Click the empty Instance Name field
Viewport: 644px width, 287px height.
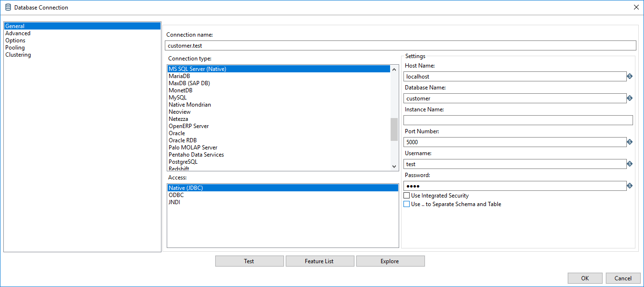click(518, 120)
